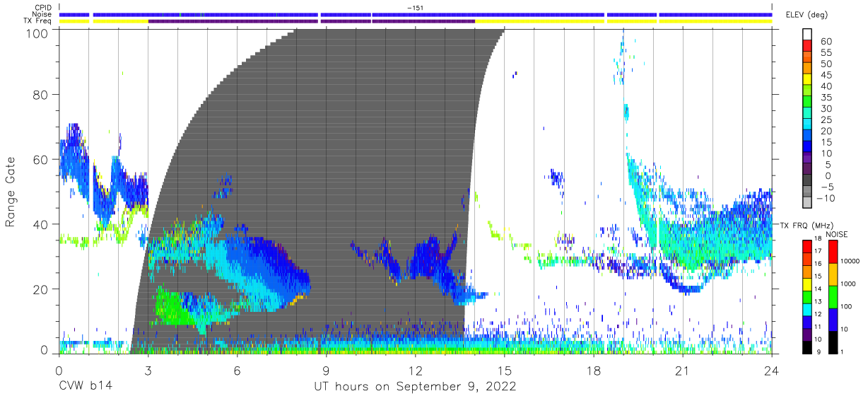868x401 pixels.
Task: Click the red swatch in ELEV color bar
Action: click(807, 45)
